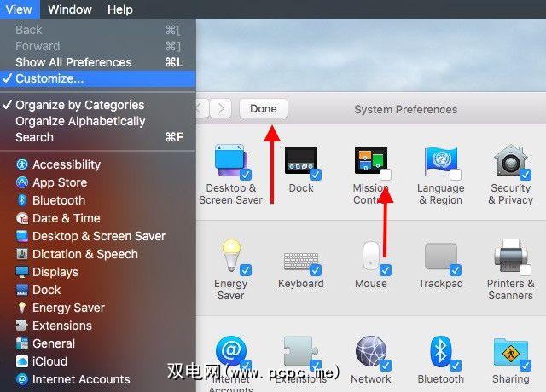Select the Customize... menu item
This screenshot has width=546, height=392.
tap(98, 78)
